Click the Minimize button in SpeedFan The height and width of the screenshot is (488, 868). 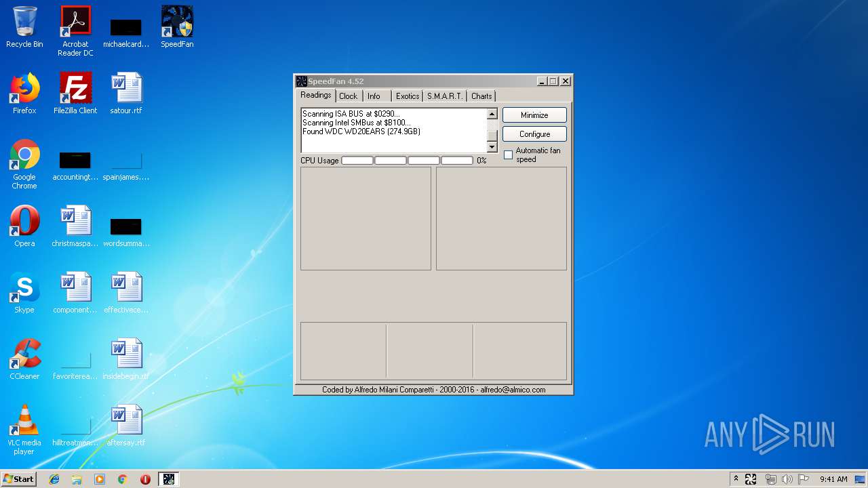pyautogui.click(x=534, y=115)
